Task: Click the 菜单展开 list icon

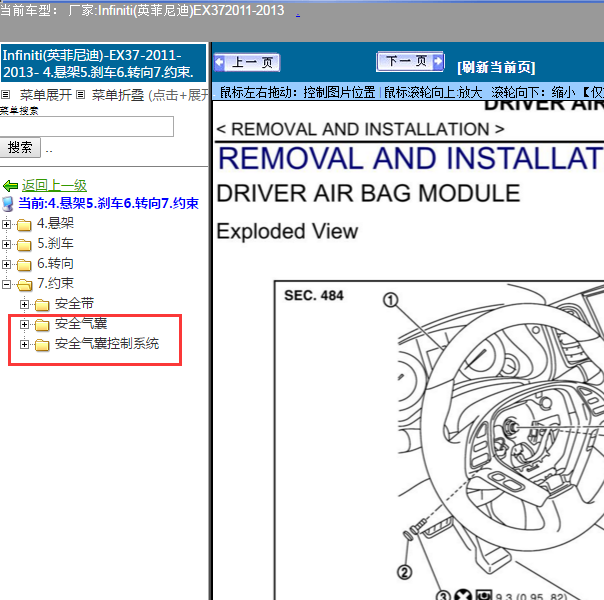Action: [5, 94]
